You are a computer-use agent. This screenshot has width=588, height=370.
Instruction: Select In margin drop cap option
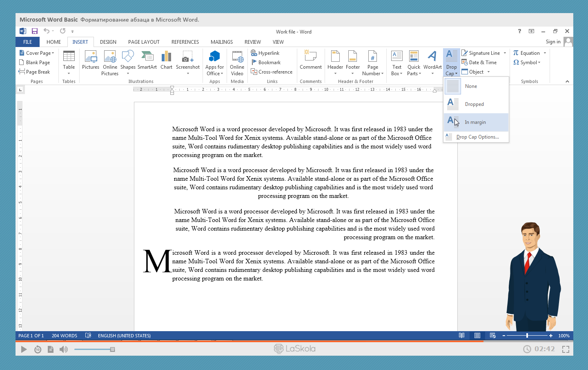[x=476, y=122]
